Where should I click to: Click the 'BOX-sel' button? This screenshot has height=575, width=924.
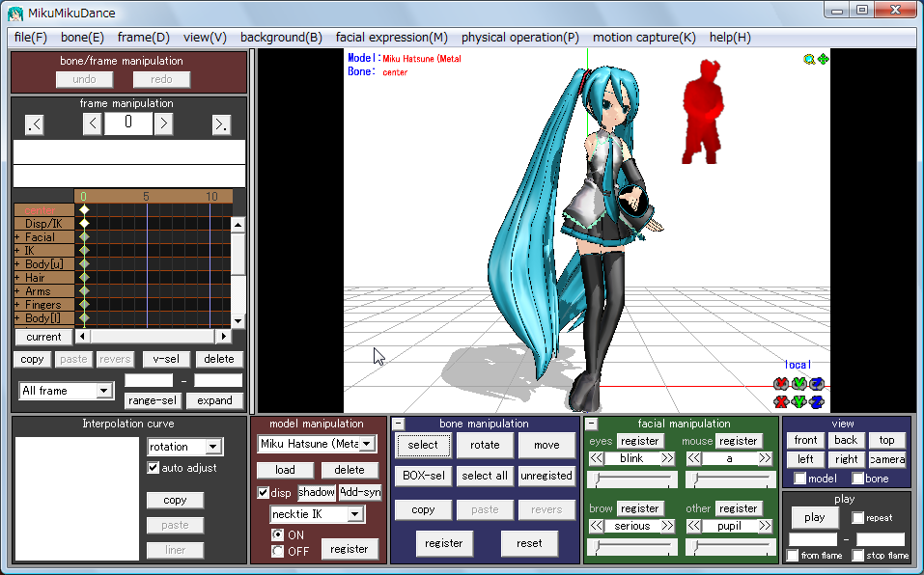tap(423, 476)
